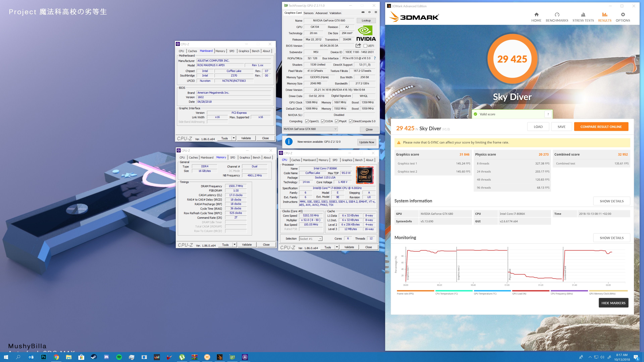
Task: Click the taskbar clock showing 8:17 AM
Action: point(622,357)
